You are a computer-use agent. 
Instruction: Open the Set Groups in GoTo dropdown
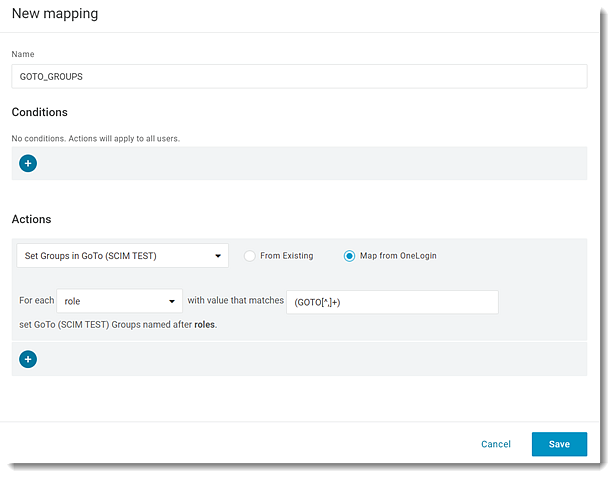coord(122,256)
